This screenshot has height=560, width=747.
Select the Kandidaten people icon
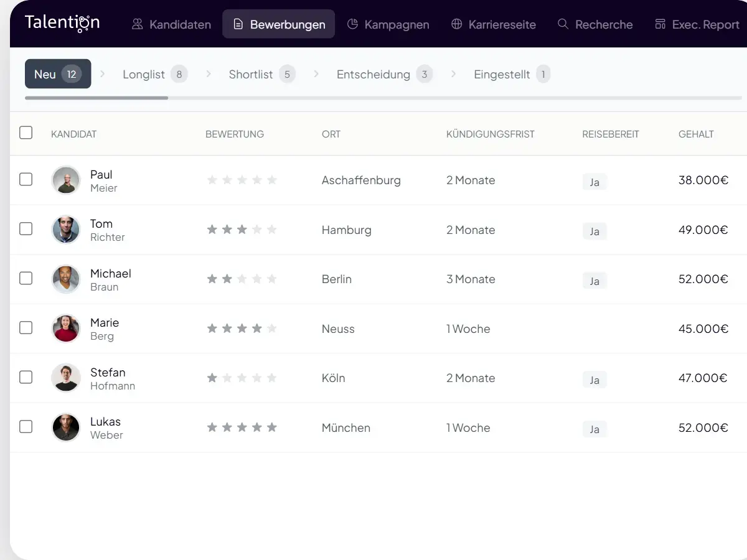[136, 24]
